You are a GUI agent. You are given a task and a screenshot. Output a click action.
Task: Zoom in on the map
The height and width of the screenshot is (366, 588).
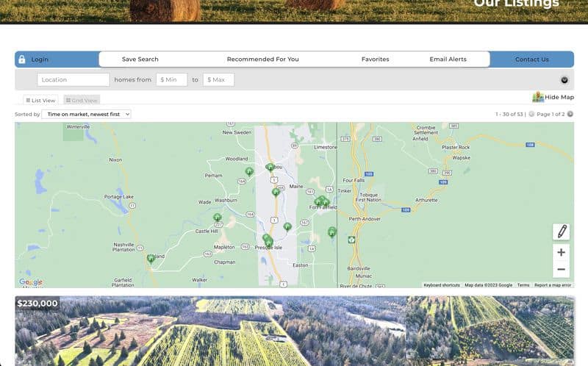click(561, 252)
